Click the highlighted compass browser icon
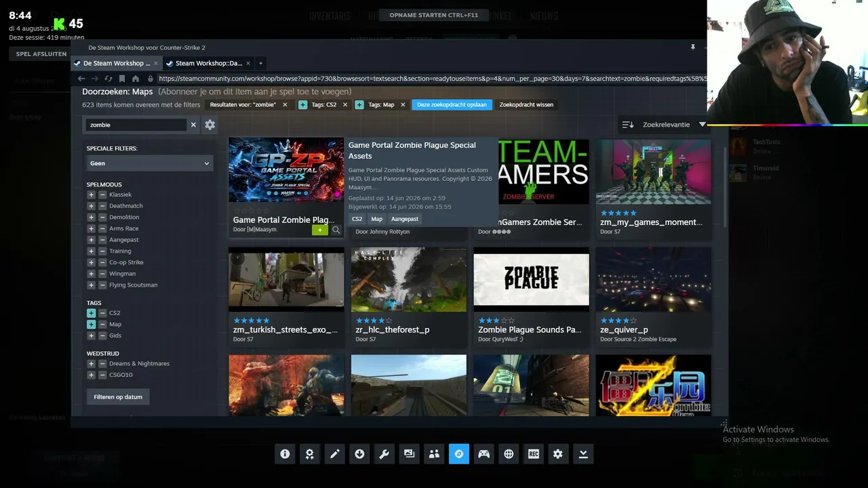 click(x=458, y=454)
